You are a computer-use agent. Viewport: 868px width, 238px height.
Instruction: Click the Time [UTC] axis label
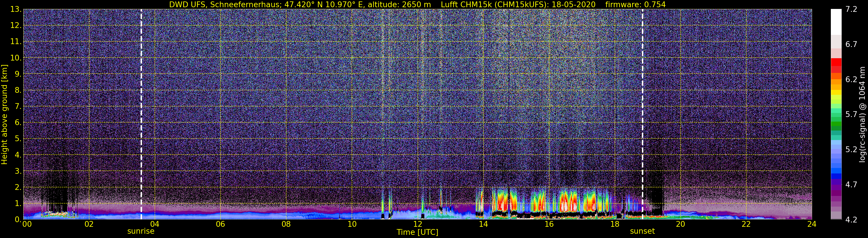coord(417,232)
